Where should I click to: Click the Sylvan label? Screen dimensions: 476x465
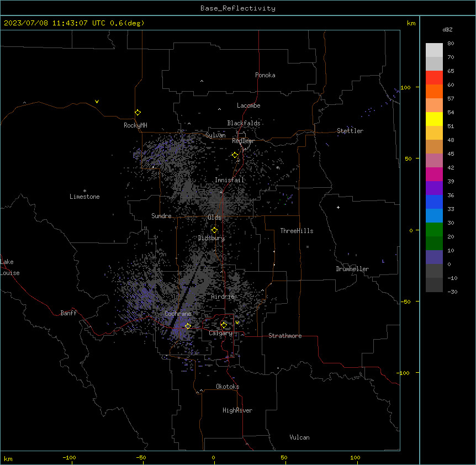215,135
